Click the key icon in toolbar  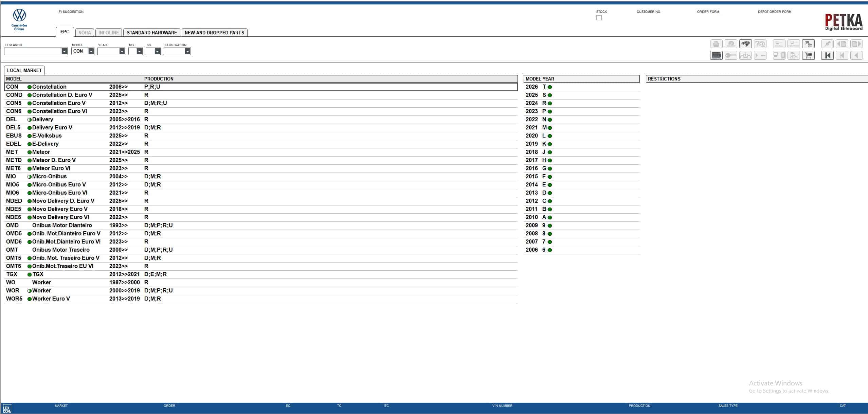point(731,55)
